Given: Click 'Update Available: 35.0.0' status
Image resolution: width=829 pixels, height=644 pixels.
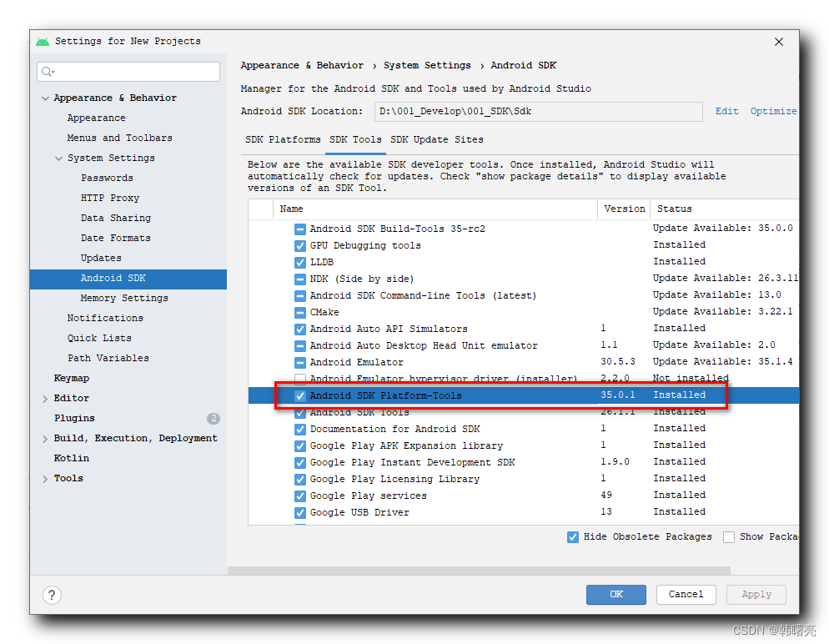Looking at the screenshot, I should tap(723, 229).
